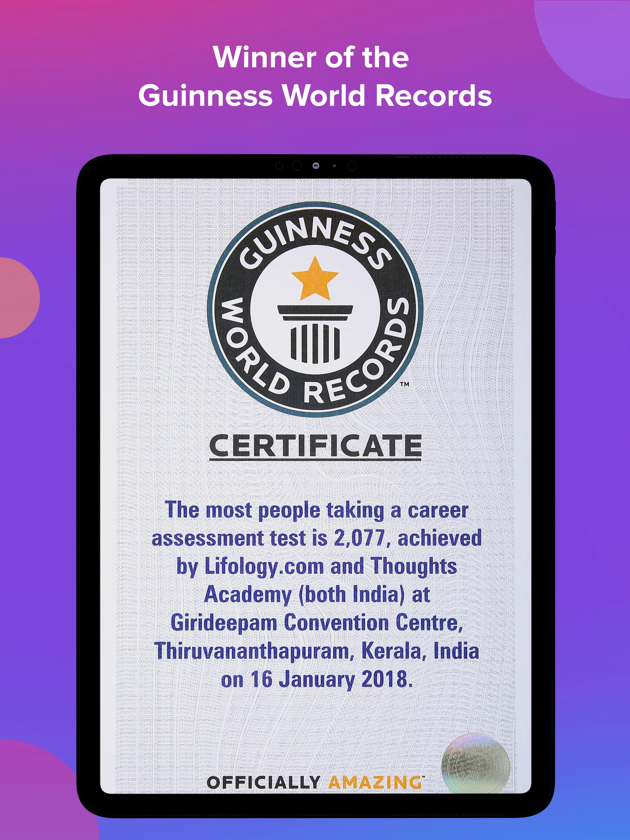630x840 pixels.
Task: Toggle the tablet display visibility
Action: (x=315, y=489)
